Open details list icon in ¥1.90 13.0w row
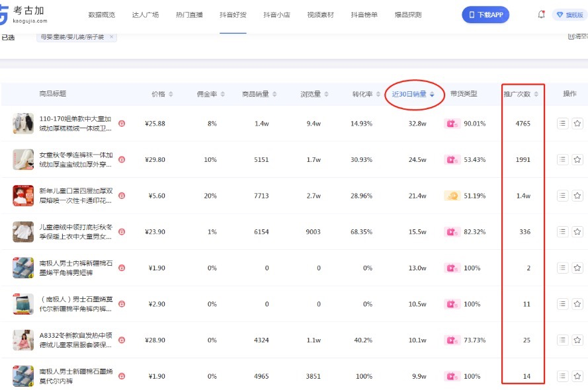This screenshot has width=588, height=390. tap(562, 268)
